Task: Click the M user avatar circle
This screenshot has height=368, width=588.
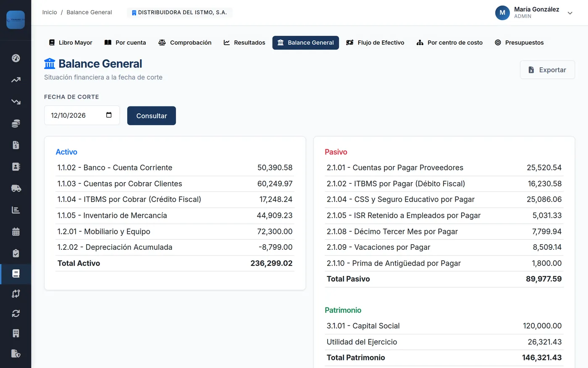Action: (502, 13)
